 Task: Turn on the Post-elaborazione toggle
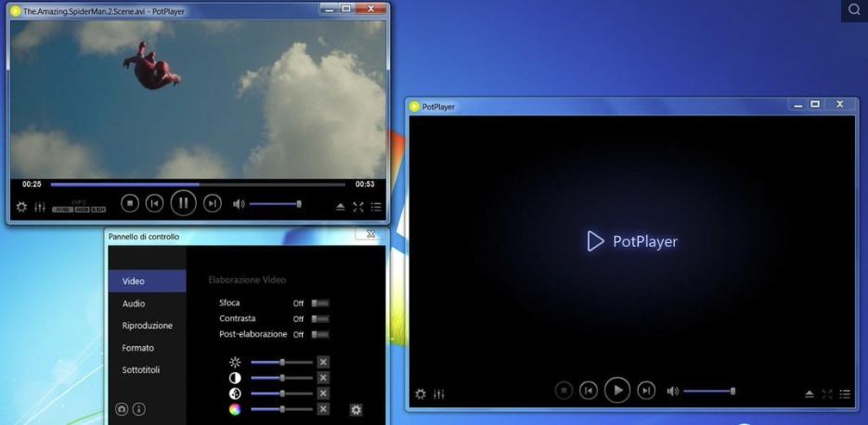point(320,334)
